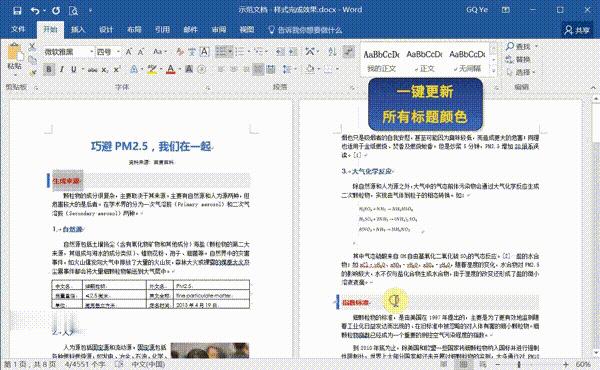
Task: Click word count in status bar
Action: coord(85,364)
